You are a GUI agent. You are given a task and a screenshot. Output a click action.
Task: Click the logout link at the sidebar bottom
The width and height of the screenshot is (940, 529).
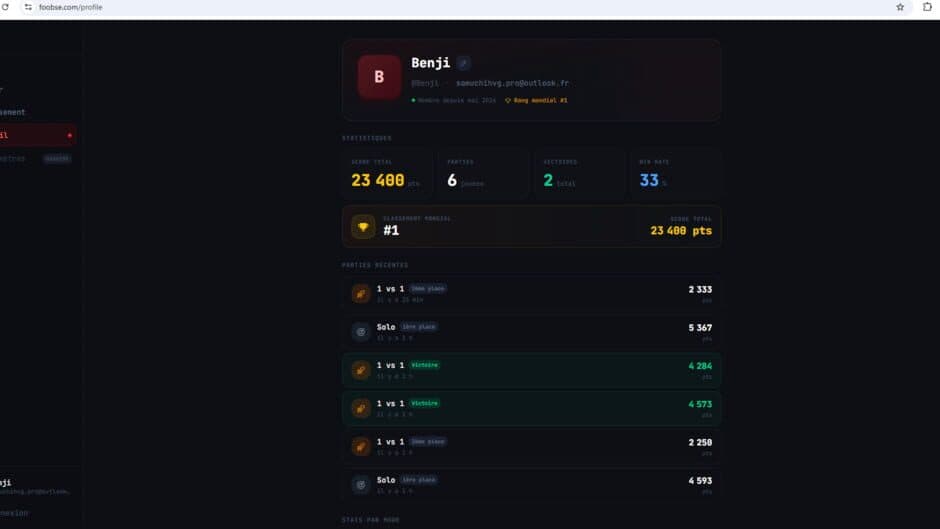point(14,513)
